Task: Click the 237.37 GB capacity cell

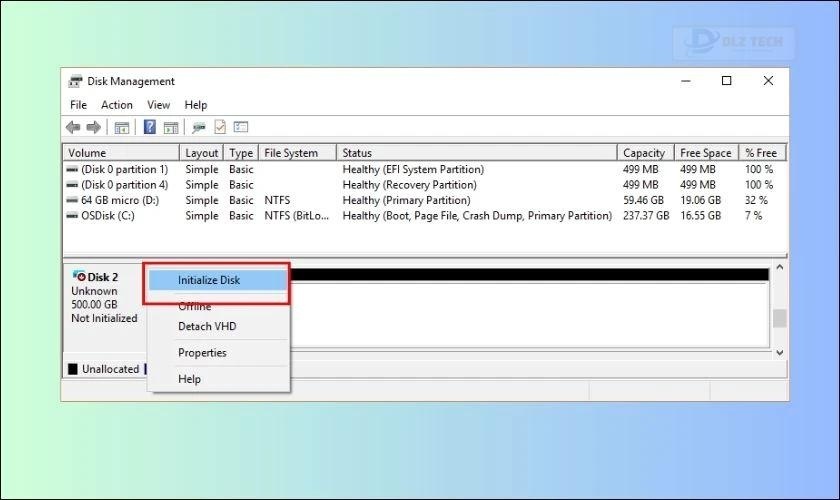Action: (646, 216)
